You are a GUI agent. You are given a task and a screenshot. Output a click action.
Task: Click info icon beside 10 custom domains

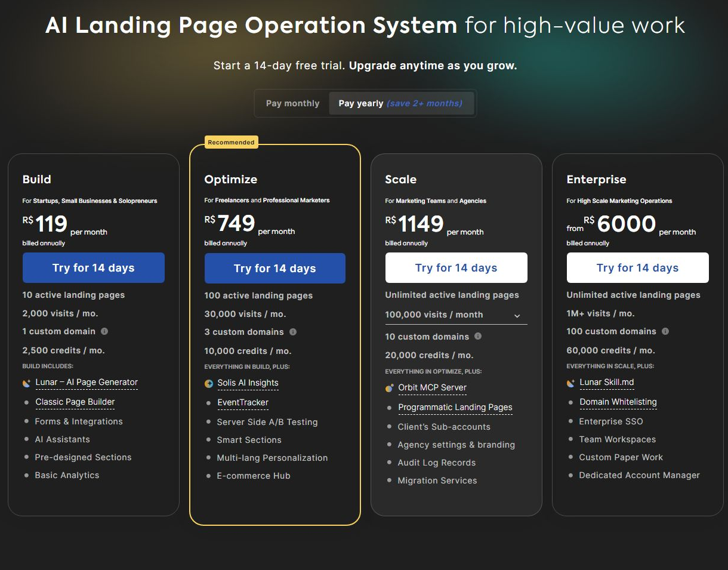point(478,336)
